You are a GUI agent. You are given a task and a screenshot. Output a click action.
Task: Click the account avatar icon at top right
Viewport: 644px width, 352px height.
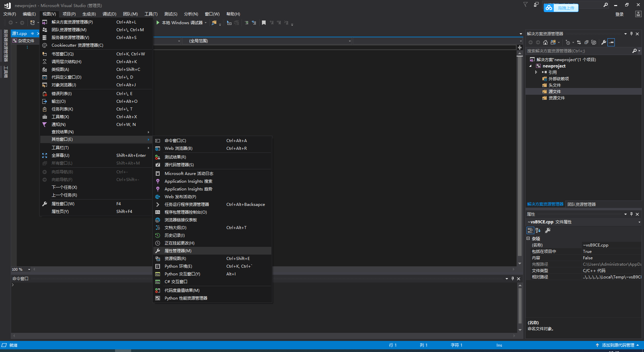click(x=638, y=14)
